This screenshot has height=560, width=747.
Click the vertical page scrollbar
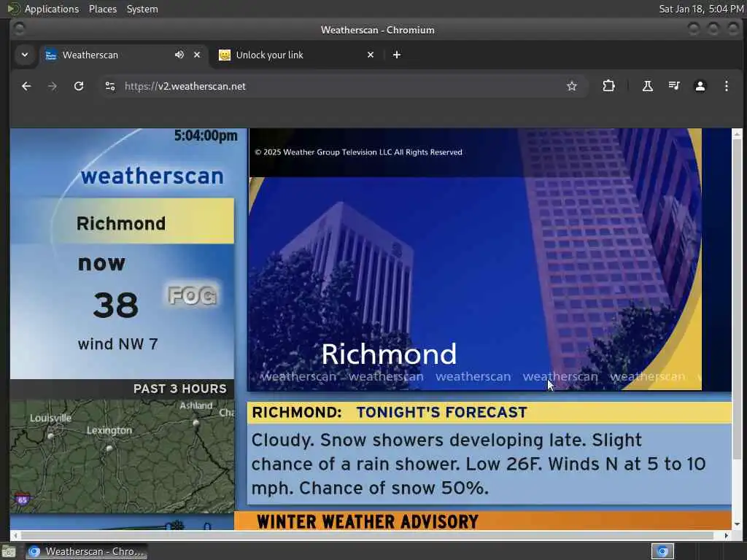click(x=737, y=298)
